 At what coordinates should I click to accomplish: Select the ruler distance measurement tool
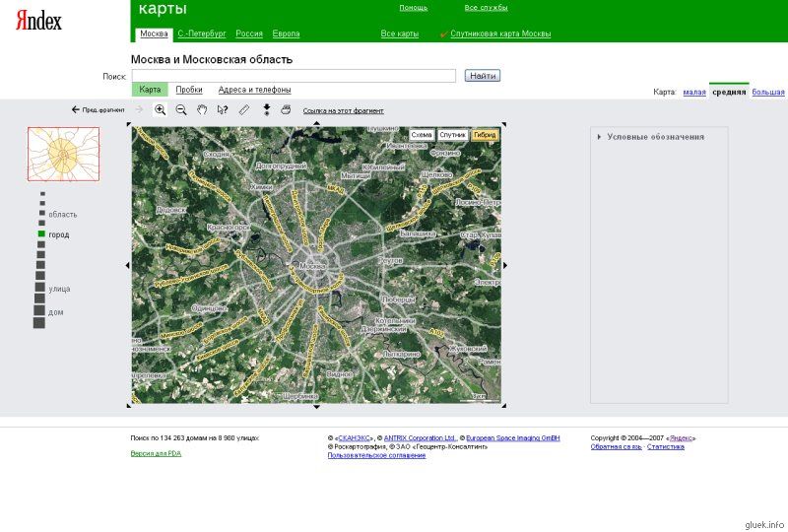pos(244,109)
